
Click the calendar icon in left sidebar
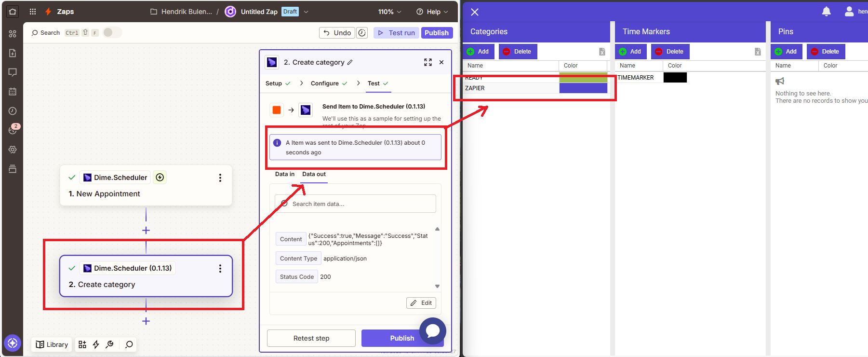[13, 92]
